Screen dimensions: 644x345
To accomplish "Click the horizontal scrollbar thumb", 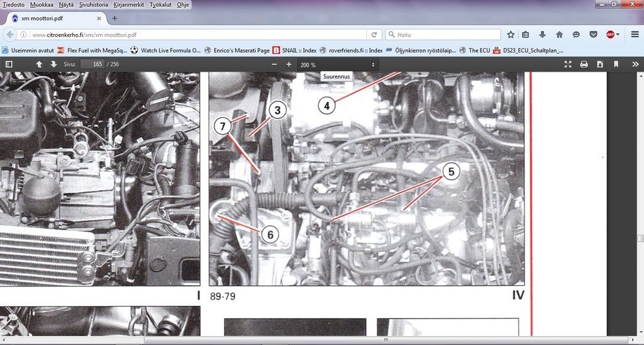I will 386,340.
